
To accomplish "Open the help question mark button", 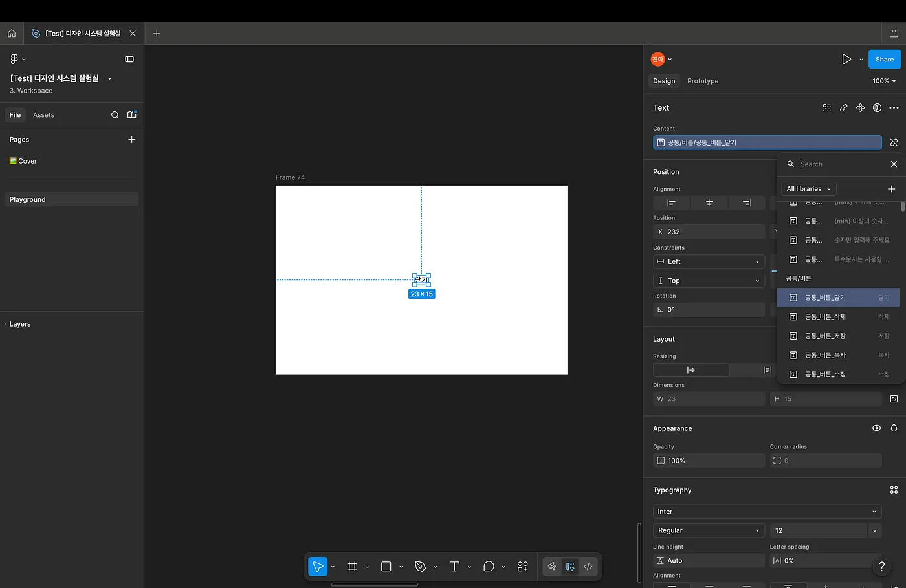I will pos(881,567).
